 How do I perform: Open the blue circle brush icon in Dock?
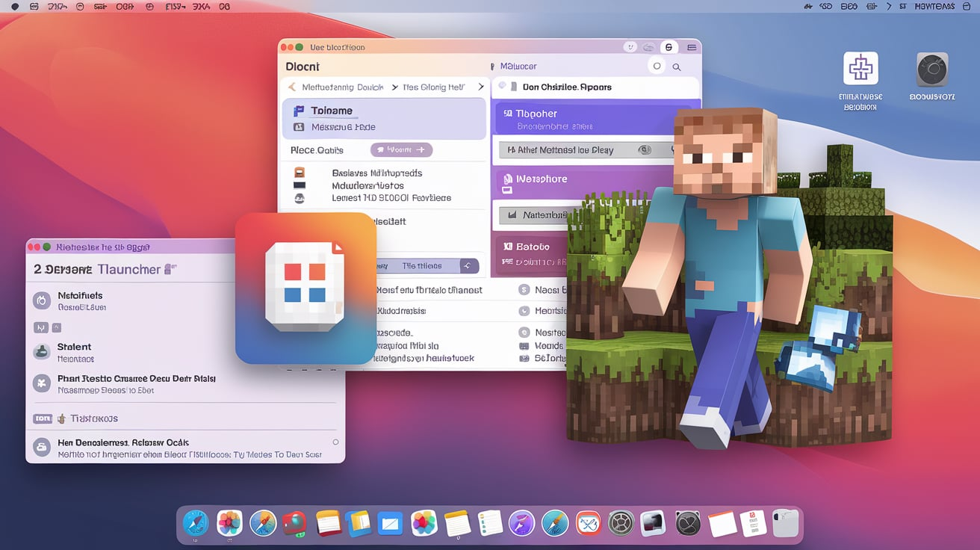(x=555, y=523)
